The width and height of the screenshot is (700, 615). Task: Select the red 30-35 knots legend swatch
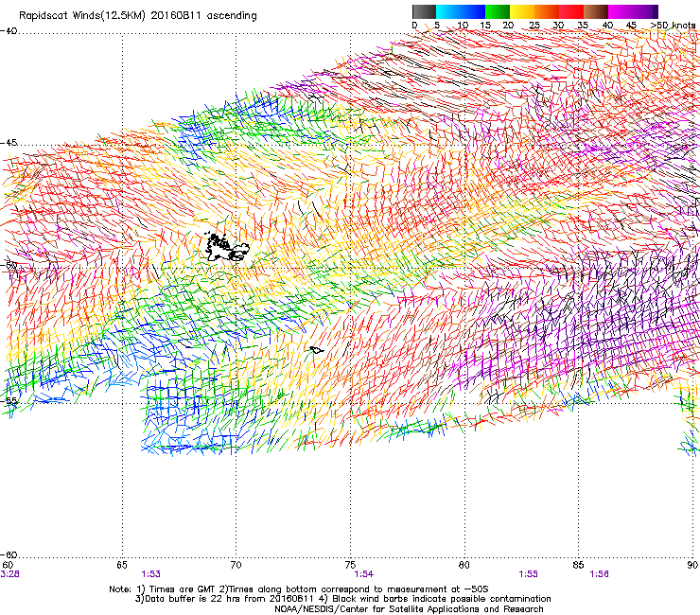point(571,11)
